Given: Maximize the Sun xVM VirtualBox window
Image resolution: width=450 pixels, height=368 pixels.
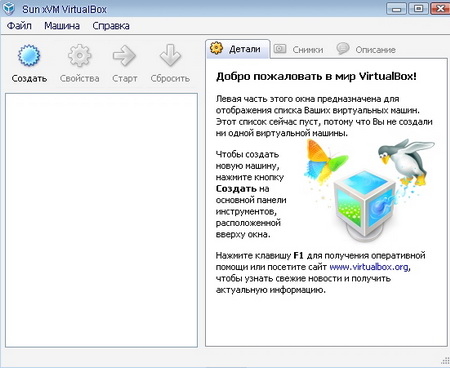Looking at the screenshot, I should click(x=418, y=9).
